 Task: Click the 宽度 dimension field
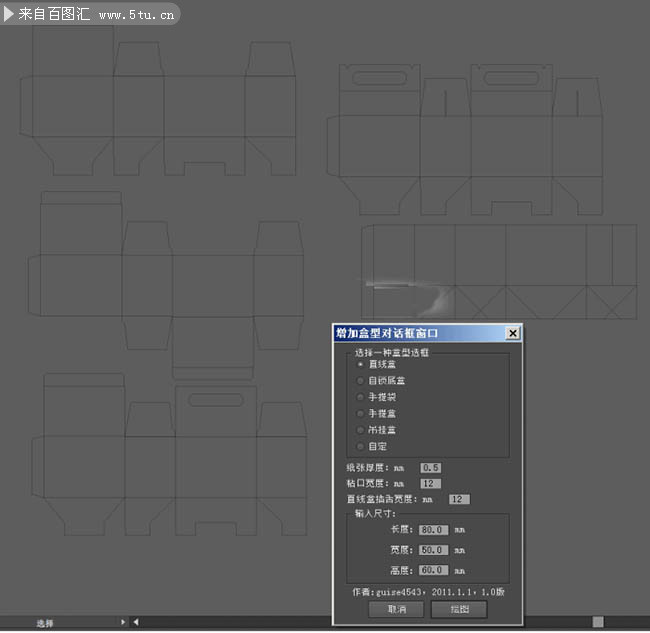pos(433,550)
